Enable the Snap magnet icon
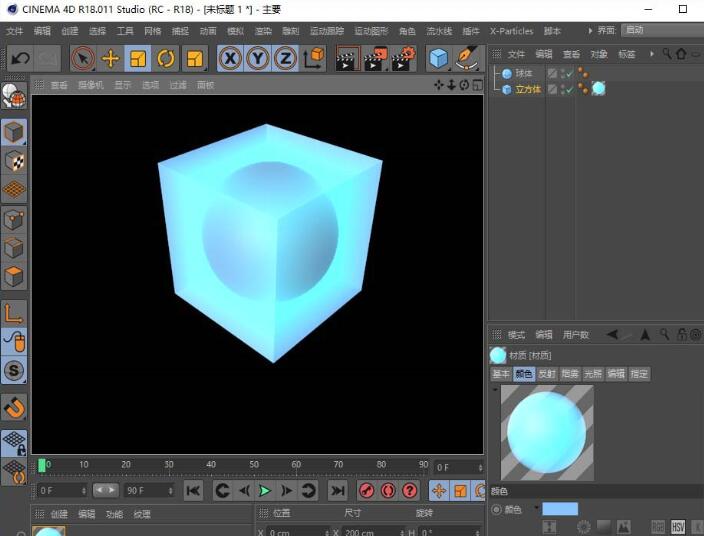The width and height of the screenshot is (704, 536). (14, 407)
